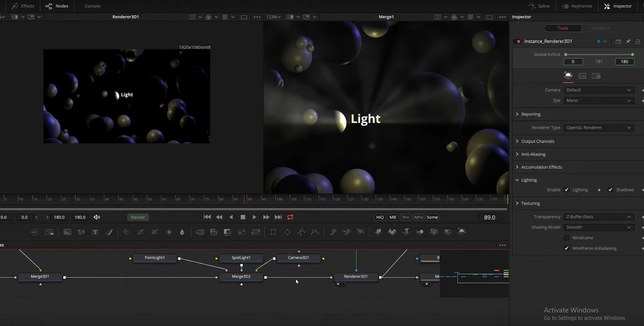The height and width of the screenshot is (326, 644).
Task: Toggle audio mute speaker icon
Action: (97, 217)
